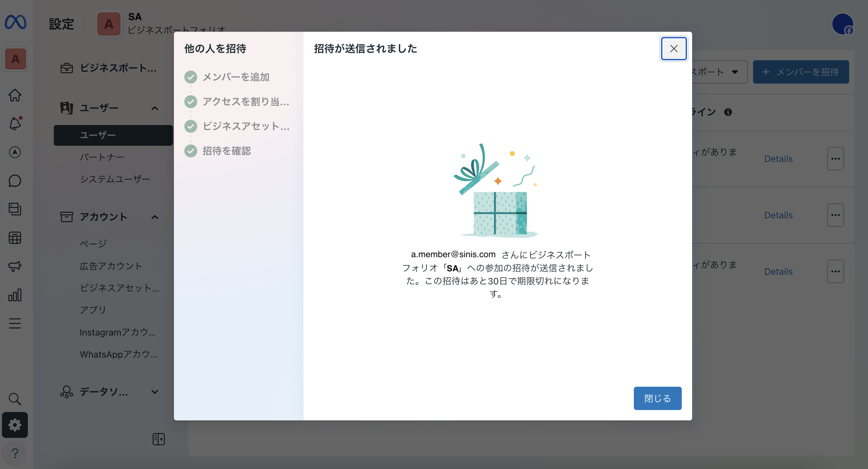The width and height of the screenshot is (868, 469).
Task: Click the メンバーを招待 button
Action: coord(801,72)
